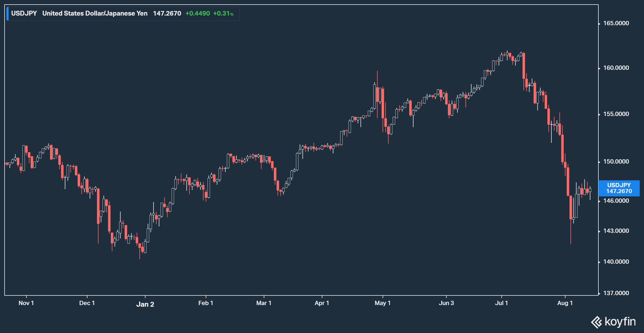Click the blue USDJPY 147.2670 price tag
Viewport: 644px width, 333px height.
[619, 188]
